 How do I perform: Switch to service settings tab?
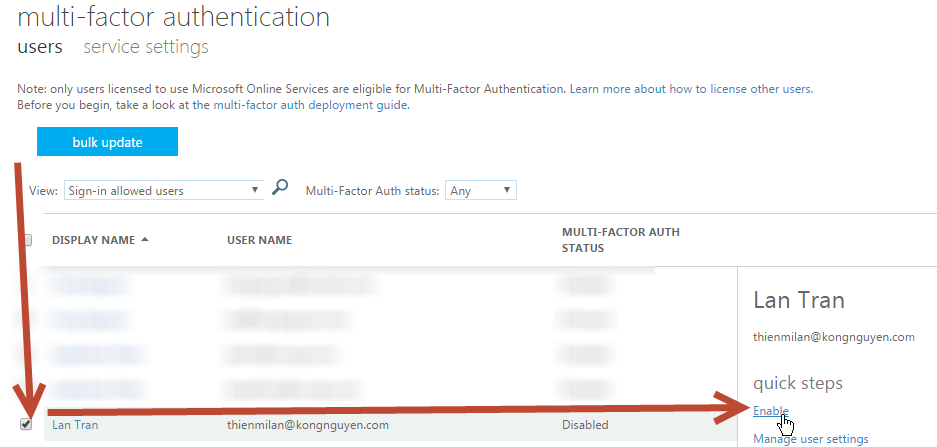[x=146, y=47]
